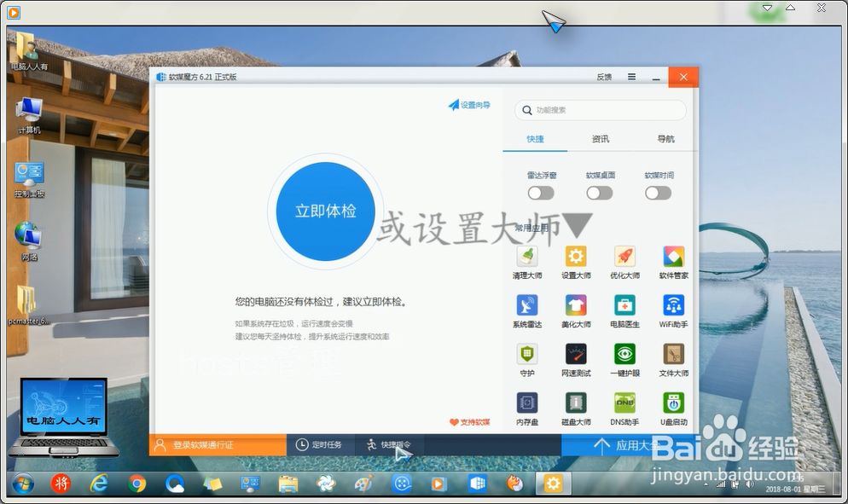The height and width of the screenshot is (504, 848).
Task: Toggle the 雷达浮窗 switch
Action: [x=541, y=193]
